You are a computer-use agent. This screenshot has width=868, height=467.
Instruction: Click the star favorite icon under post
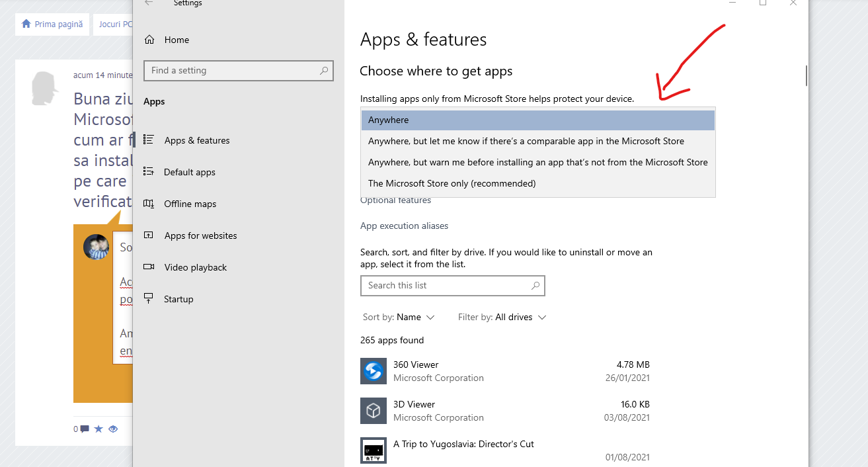tap(99, 429)
